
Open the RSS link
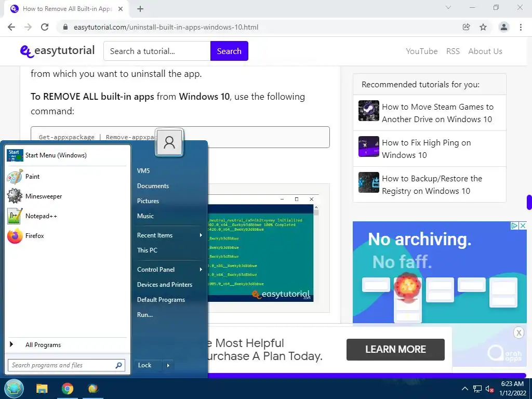(453, 51)
